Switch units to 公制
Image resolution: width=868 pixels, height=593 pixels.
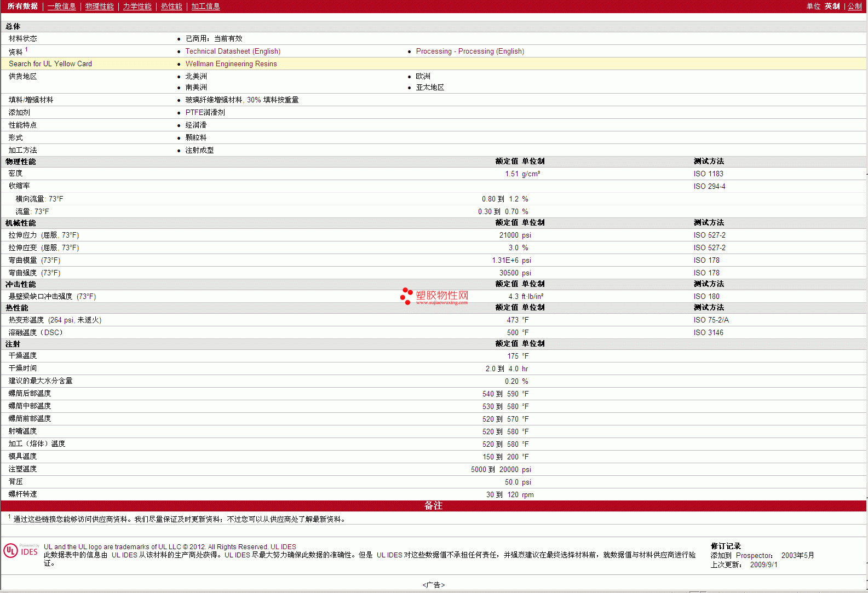click(854, 7)
